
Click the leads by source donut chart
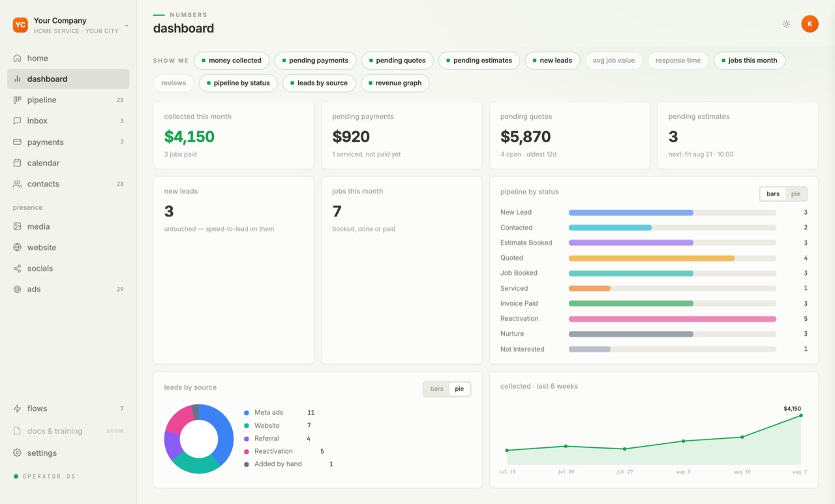199,439
